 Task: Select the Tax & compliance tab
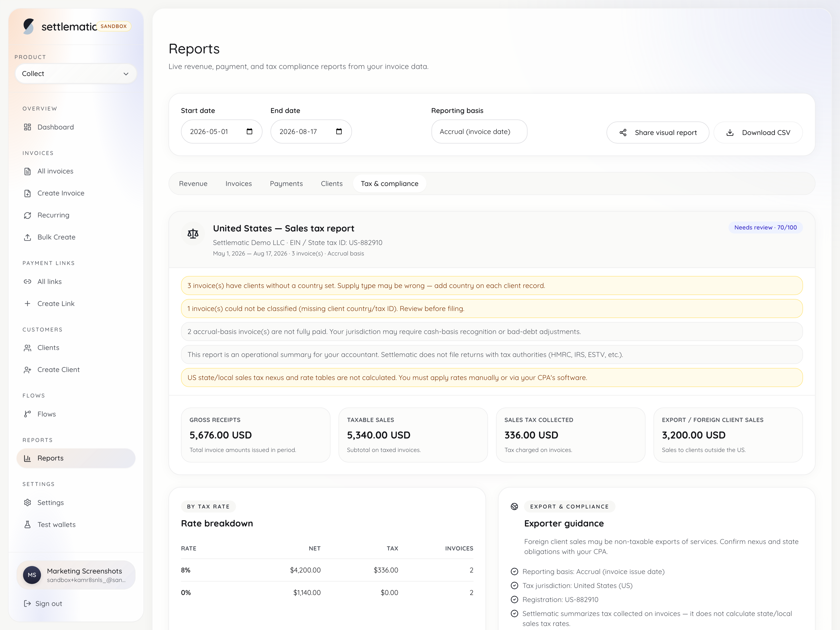click(389, 183)
